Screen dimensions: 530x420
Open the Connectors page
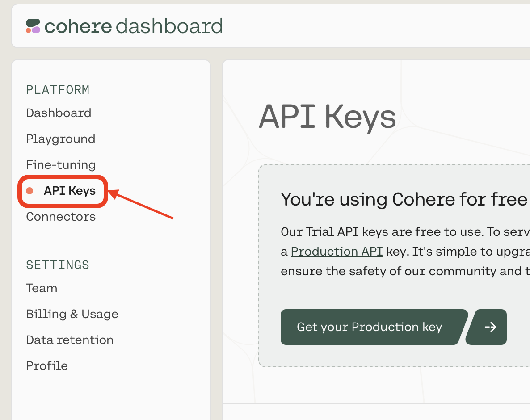(x=61, y=217)
